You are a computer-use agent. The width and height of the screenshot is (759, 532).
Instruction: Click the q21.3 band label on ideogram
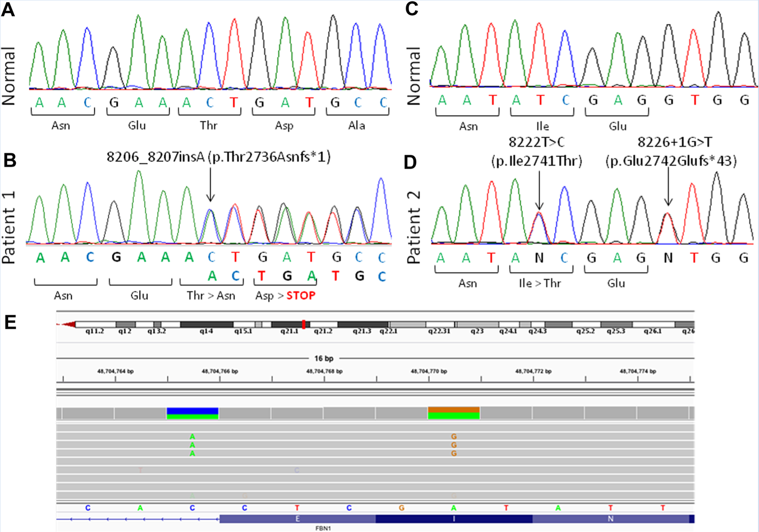362,331
